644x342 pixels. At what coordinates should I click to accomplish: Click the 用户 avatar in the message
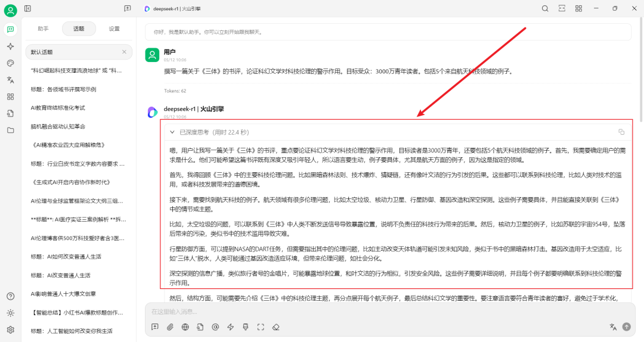pyautogui.click(x=152, y=55)
